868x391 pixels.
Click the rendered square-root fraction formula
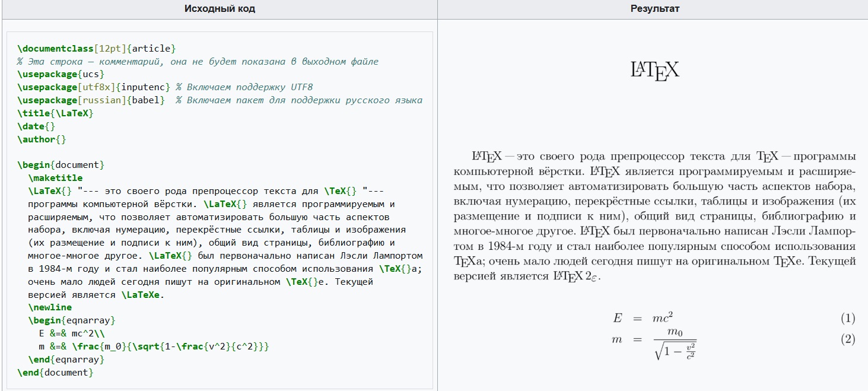pos(675,344)
